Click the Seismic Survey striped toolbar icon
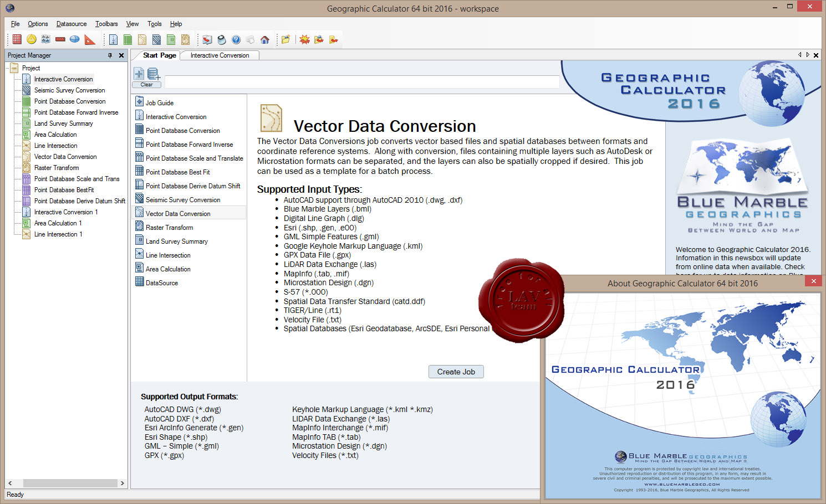826x504 pixels. click(156, 39)
